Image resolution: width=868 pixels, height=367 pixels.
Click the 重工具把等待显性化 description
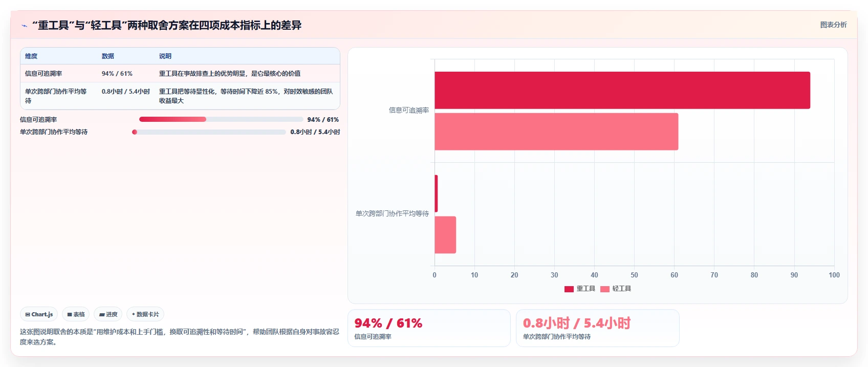click(x=246, y=96)
